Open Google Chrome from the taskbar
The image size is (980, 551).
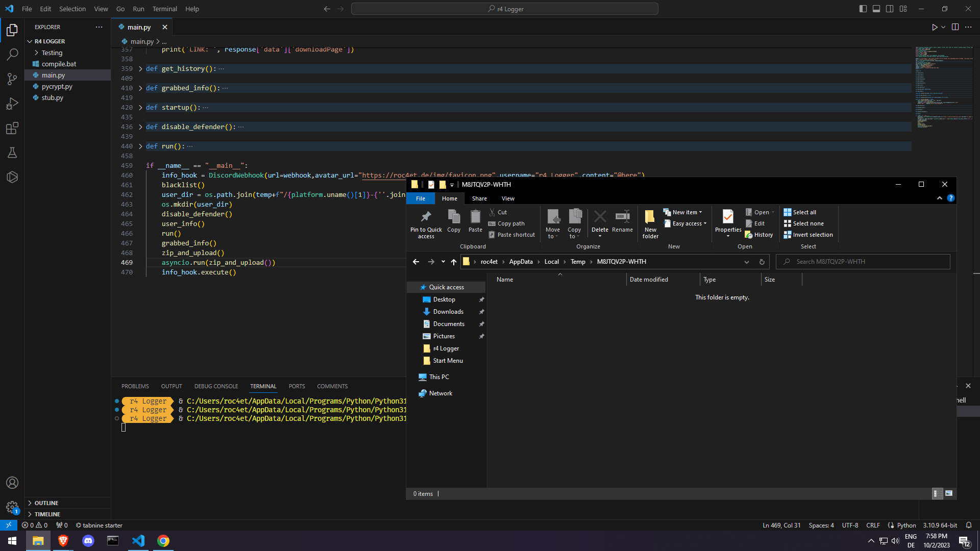pyautogui.click(x=163, y=541)
